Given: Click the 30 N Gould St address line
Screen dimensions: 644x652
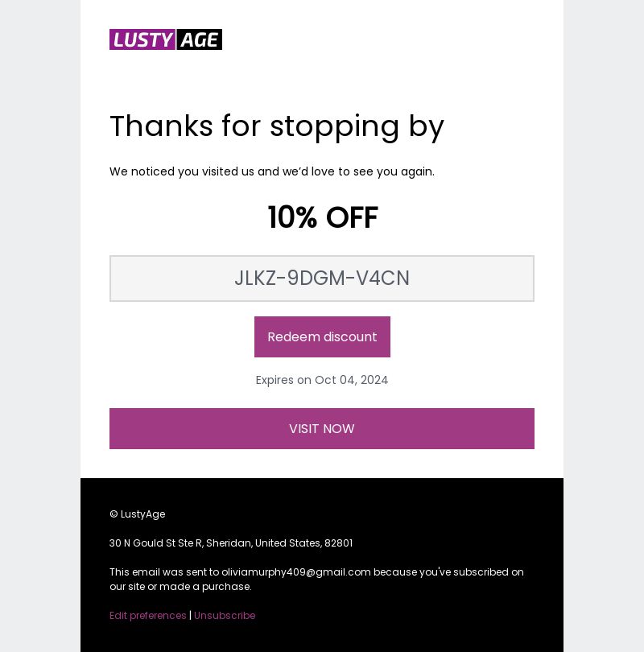Looking at the screenshot, I should tap(231, 543).
